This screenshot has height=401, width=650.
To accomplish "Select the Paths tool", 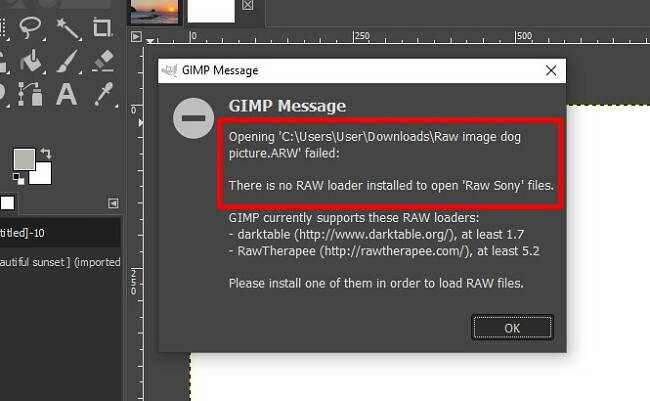I will point(30,94).
